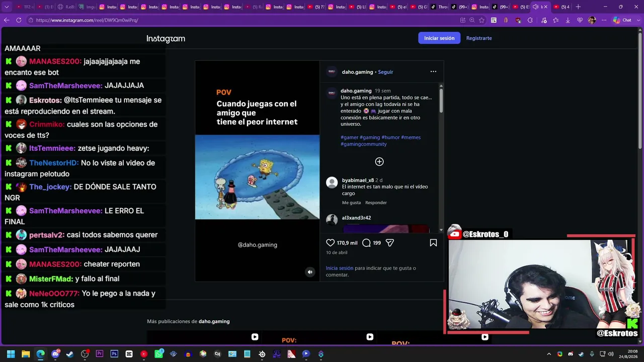Open byabimael_x8 username link
The image size is (644, 362).
358,180
